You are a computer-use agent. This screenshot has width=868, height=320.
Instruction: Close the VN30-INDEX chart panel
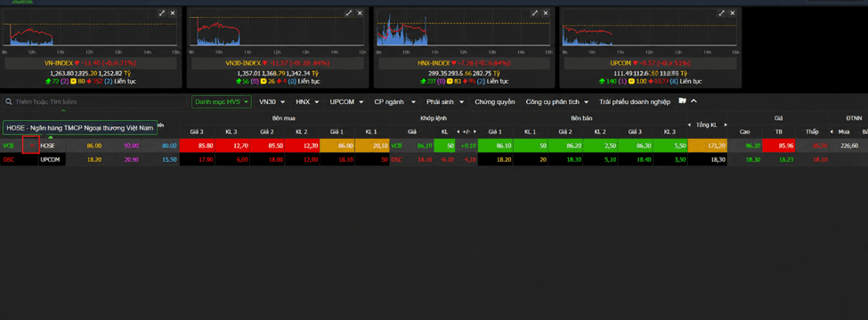(360, 12)
